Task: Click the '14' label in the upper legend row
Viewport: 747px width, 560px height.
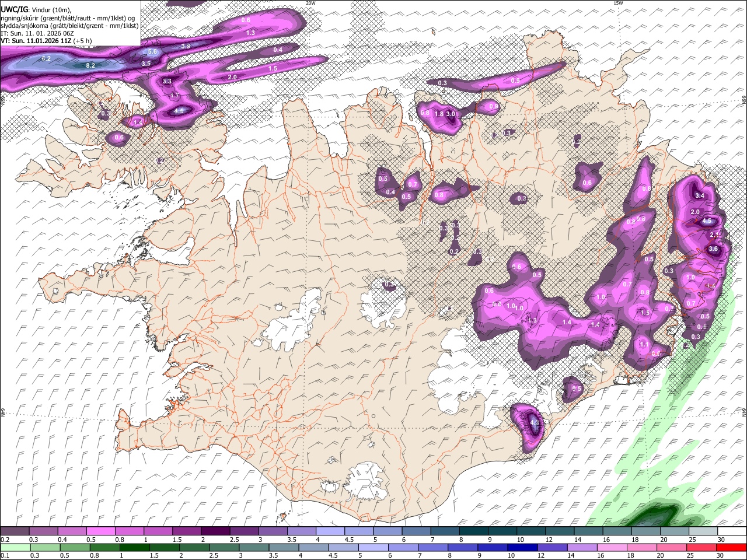Action: 577,540
